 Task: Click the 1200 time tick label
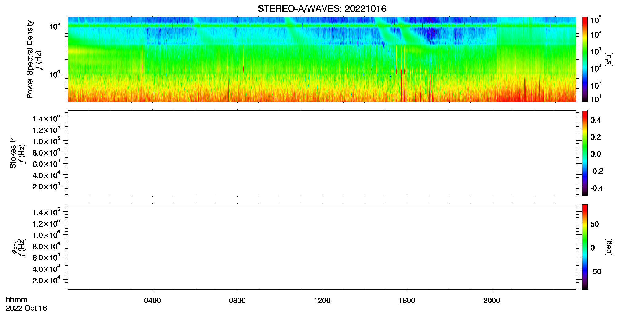pyautogui.click(x=322, y=301)
